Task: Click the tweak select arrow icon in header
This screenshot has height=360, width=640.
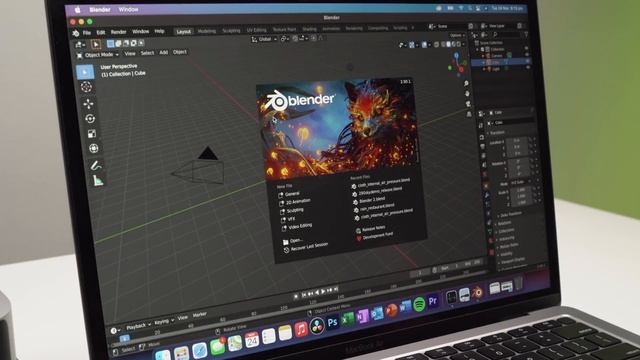Action: coord(96,44)
